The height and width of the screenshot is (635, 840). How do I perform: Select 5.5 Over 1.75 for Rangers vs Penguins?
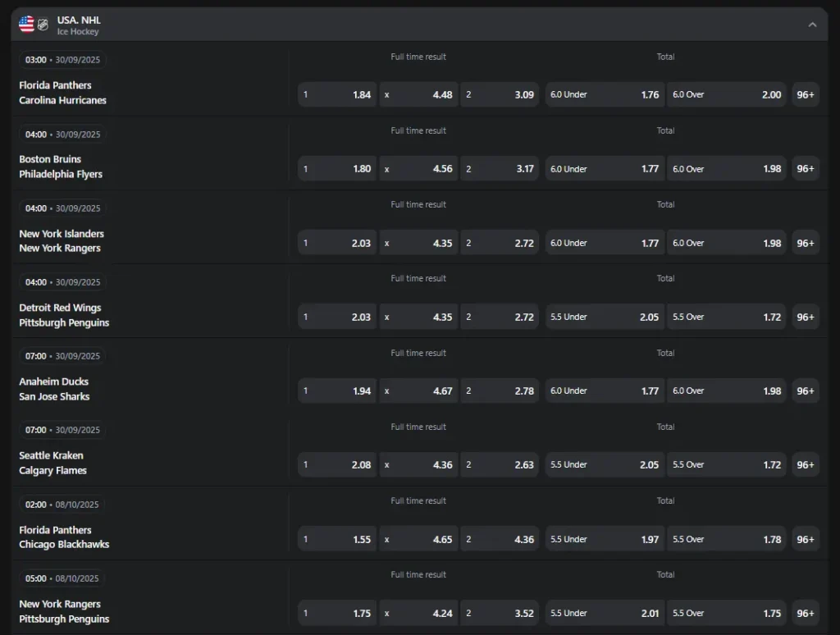726,613
